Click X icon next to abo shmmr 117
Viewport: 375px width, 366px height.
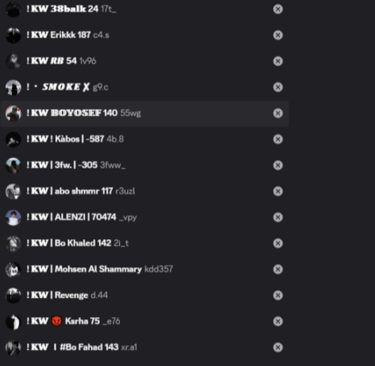(278, 191)
